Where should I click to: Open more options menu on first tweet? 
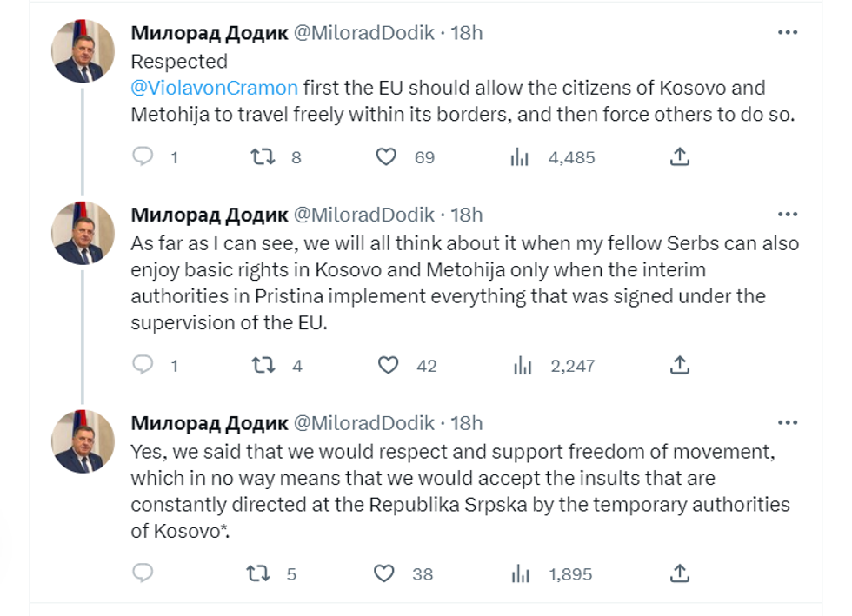pyautogui.click(x=787, y=33)
